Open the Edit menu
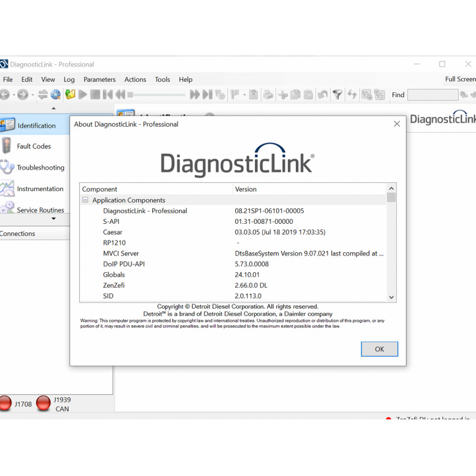 (x=27, y=79)
